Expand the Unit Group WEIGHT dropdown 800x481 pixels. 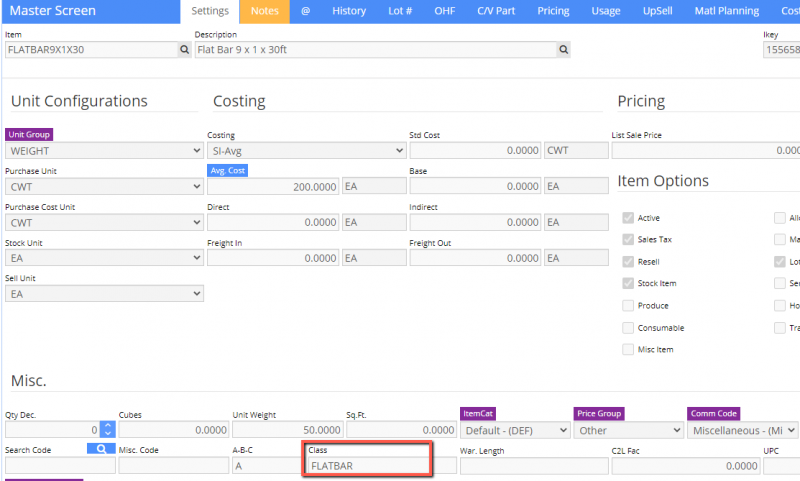104,151
